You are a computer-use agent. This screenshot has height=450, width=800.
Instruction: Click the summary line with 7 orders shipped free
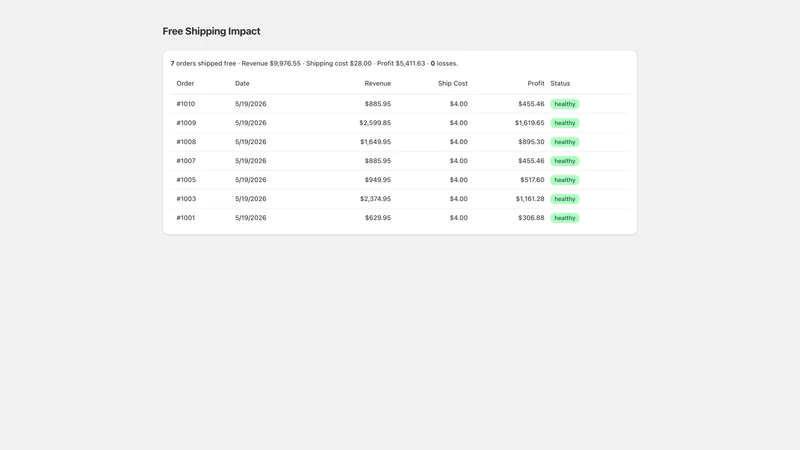314,63
